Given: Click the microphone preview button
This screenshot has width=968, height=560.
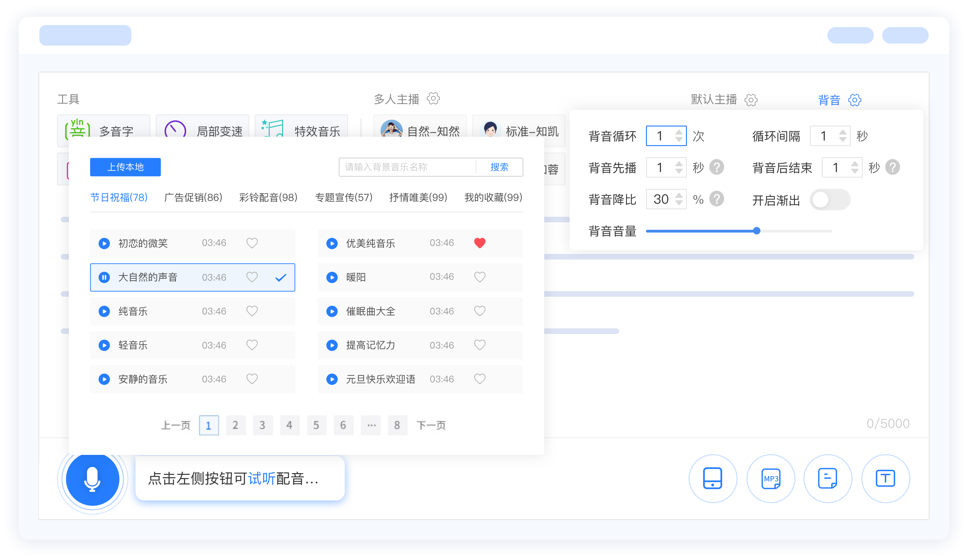Looking at the screenshot, I should (x=92, y=479).
